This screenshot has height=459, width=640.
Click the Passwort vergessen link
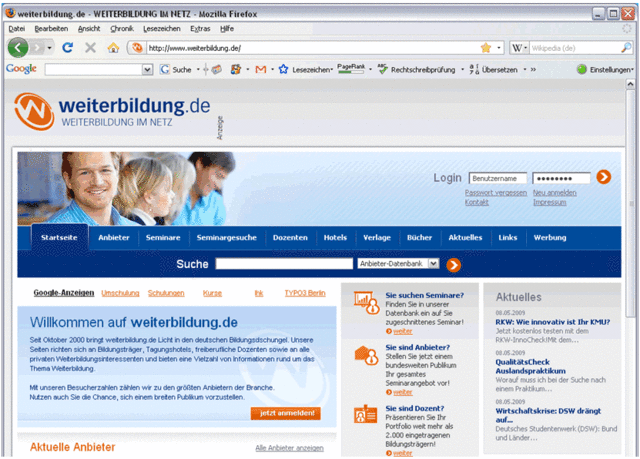point(496,193)
